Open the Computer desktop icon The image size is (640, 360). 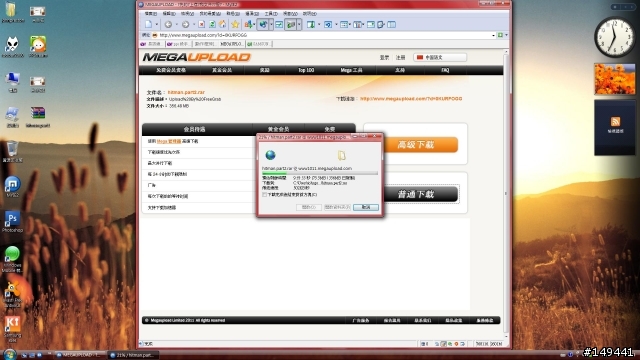pos(12,82)
